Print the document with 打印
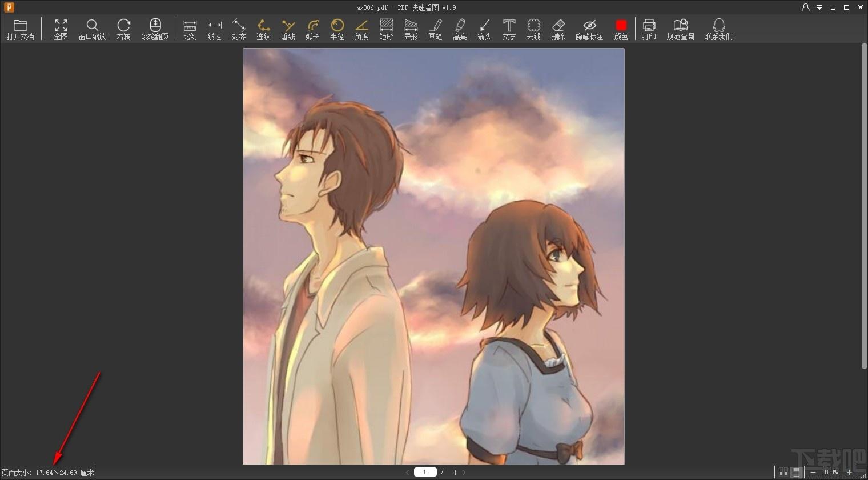 649,30
